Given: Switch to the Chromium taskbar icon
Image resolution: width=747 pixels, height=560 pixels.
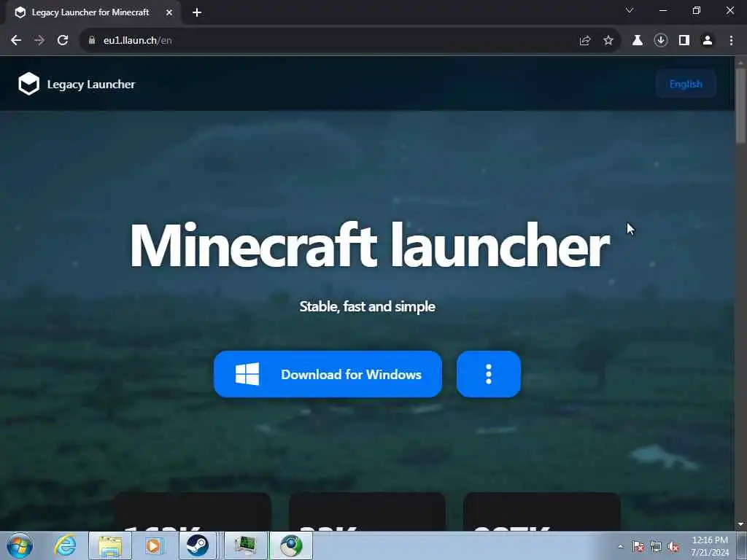Looking at the screenshot, I should click(x=291, y=545).
